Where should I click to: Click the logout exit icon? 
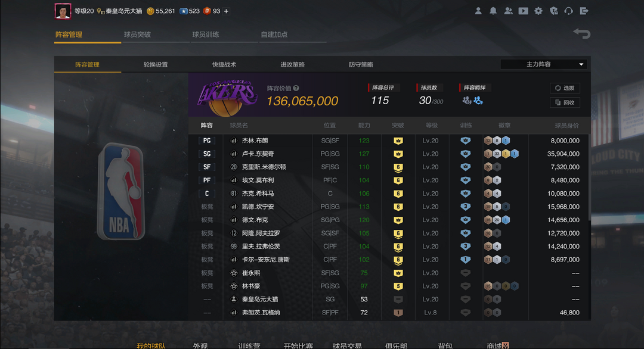point(584,11)
